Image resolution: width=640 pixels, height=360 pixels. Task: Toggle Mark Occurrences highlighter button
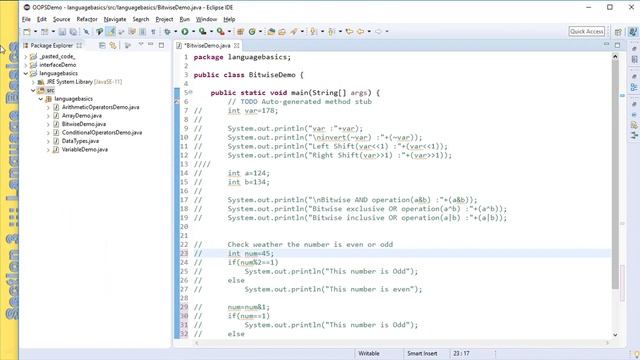(x=111, y=31)
